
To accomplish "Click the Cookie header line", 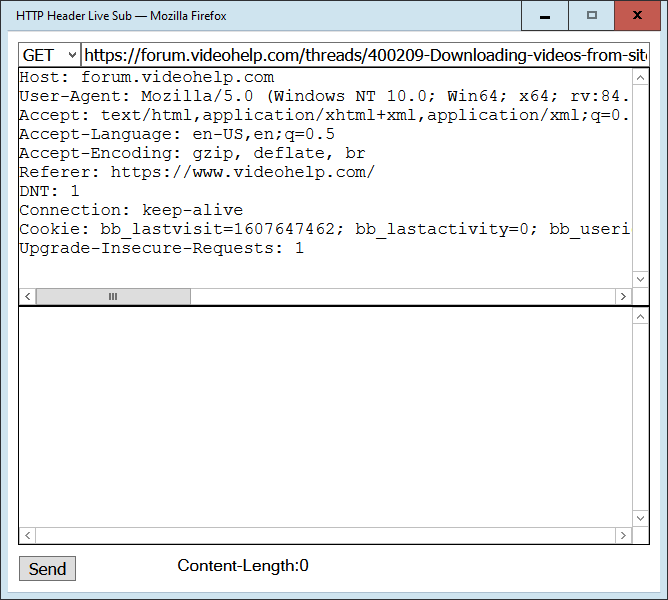I will 324,229.
